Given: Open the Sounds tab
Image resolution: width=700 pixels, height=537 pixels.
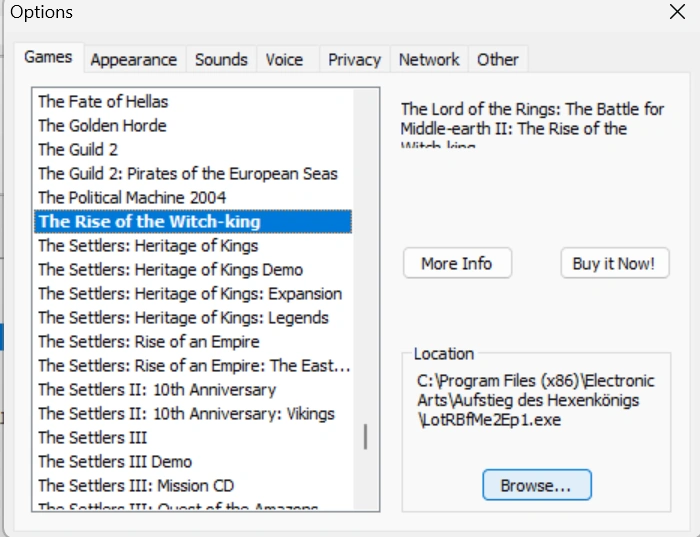Looking at the screenshot, I should tap(221, 60).
